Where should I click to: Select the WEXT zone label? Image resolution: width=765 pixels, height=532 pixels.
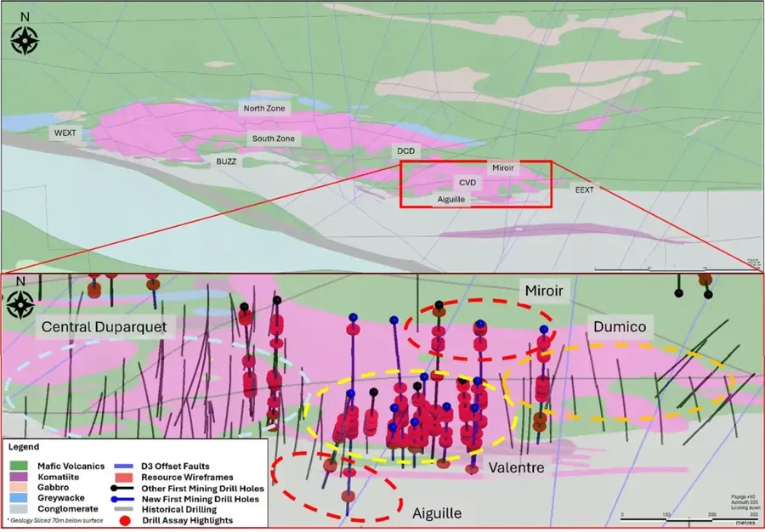pyautogui.click(x=65, y=133)
